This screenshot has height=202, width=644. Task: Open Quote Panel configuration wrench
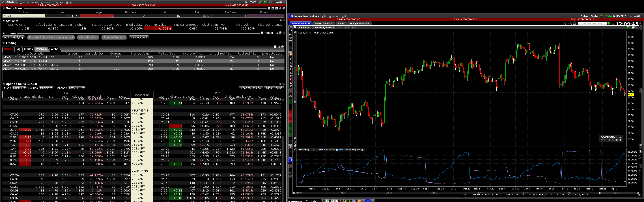[280, 8]
